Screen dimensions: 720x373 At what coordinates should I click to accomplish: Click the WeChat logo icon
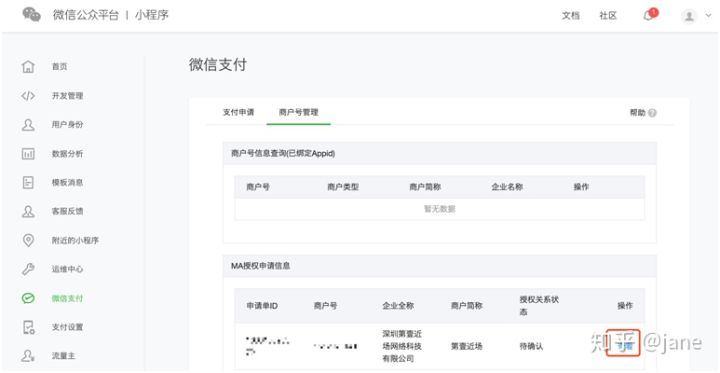pos(32,15)
